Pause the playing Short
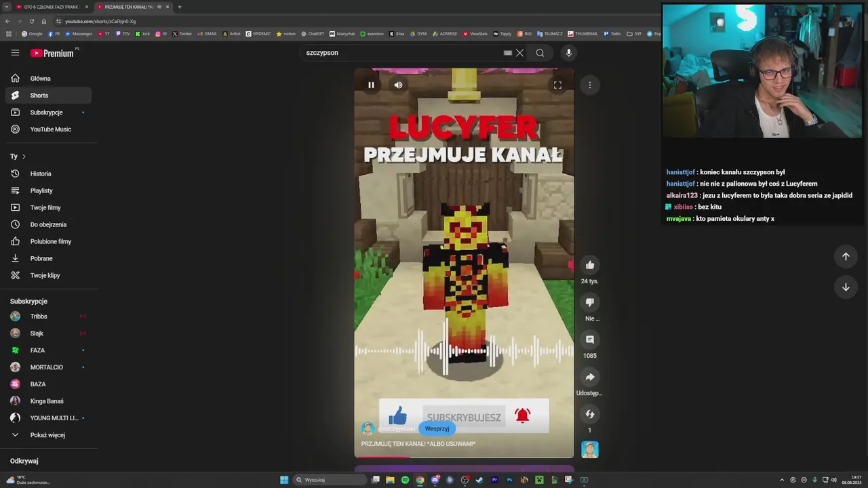 pos(371,85)
